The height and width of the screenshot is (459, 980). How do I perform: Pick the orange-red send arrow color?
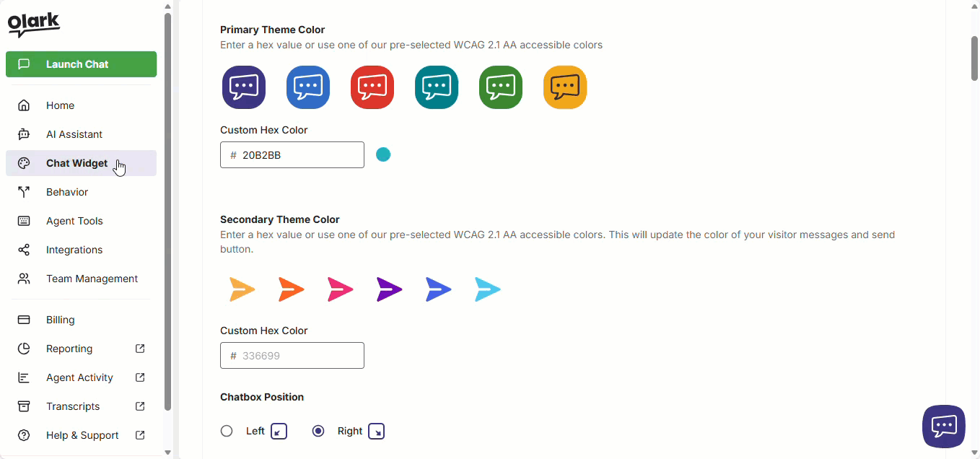[x=292, y=289]
